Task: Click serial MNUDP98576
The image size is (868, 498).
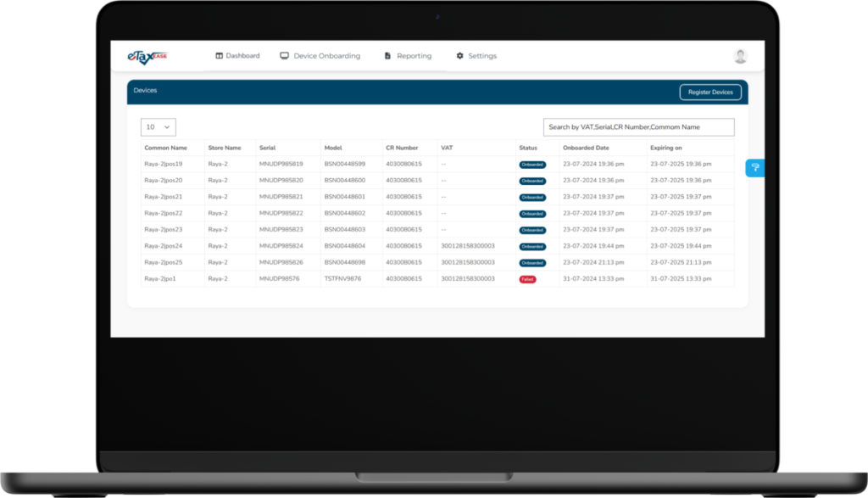Action: coord(280,278)
